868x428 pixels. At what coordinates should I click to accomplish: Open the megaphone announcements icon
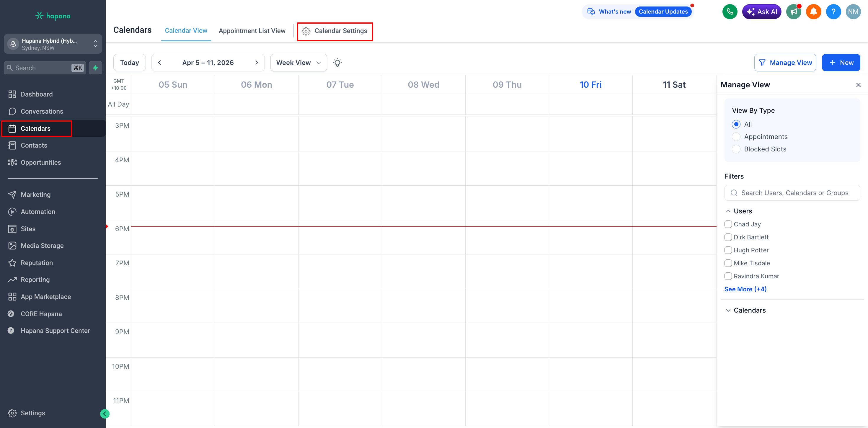tap(794, 12)
